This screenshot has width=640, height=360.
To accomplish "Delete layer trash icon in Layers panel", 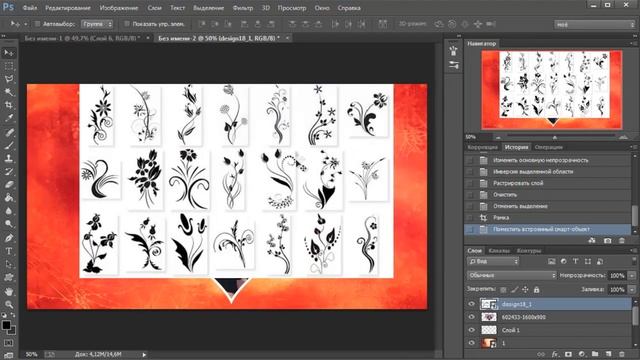I will coord(622,354).
